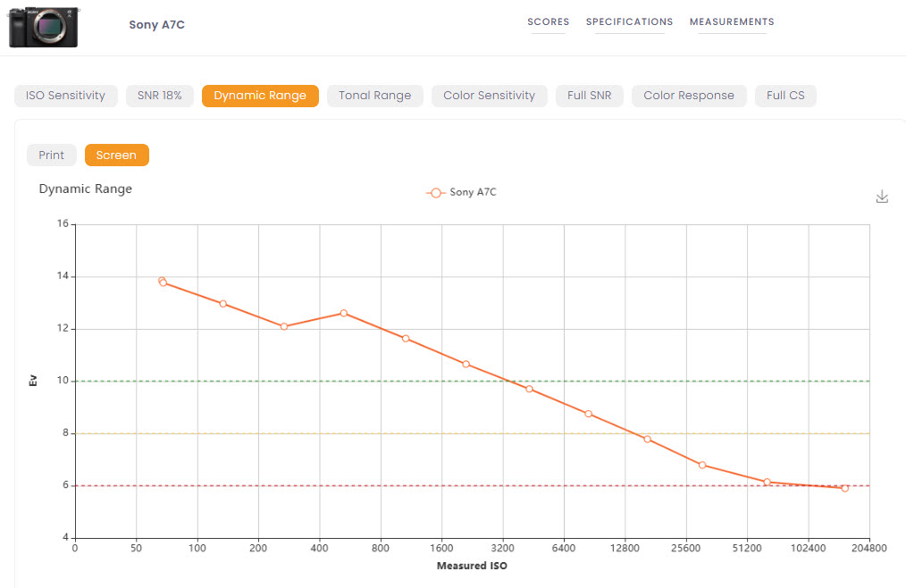
Task: Switch to the SNR 18% tab
Action: click(159, 96)
